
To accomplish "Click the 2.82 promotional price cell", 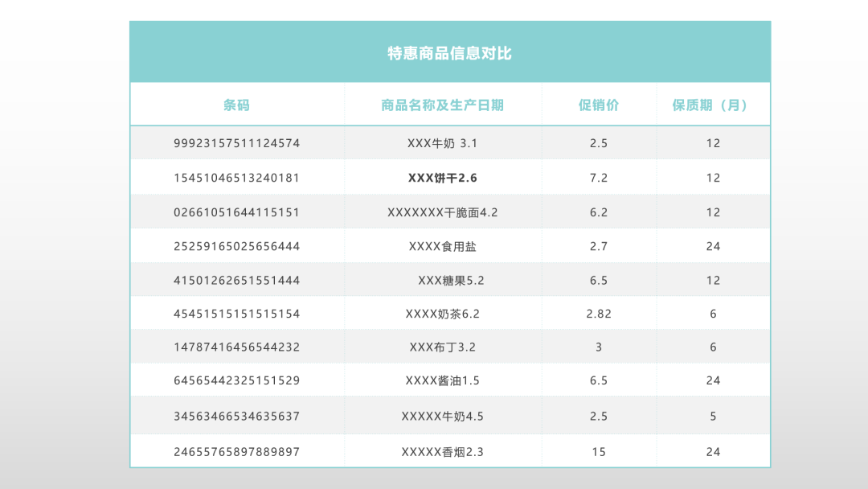I will point(599,314).
